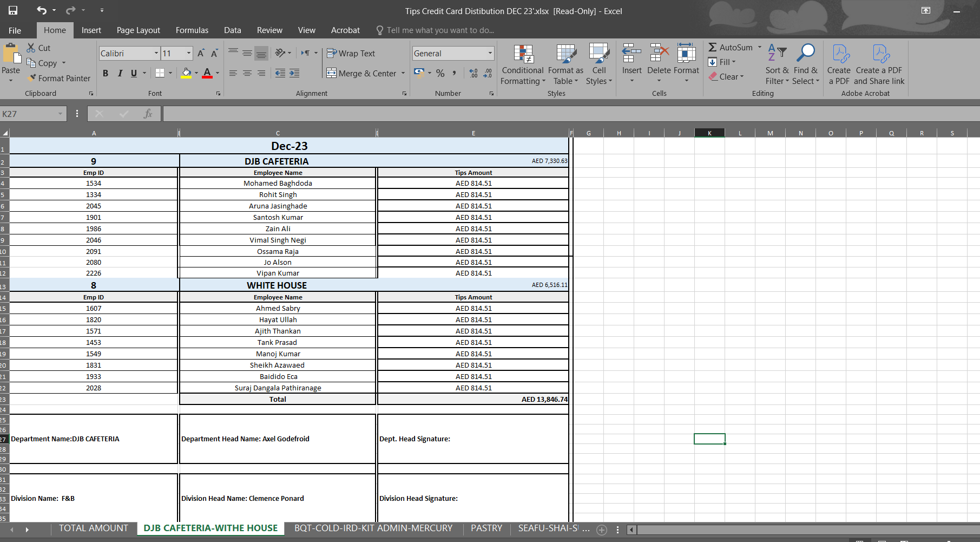Viewport: 980px width, 542px height.
Task: Switch to the Page Layout tab
Action: 138,30
